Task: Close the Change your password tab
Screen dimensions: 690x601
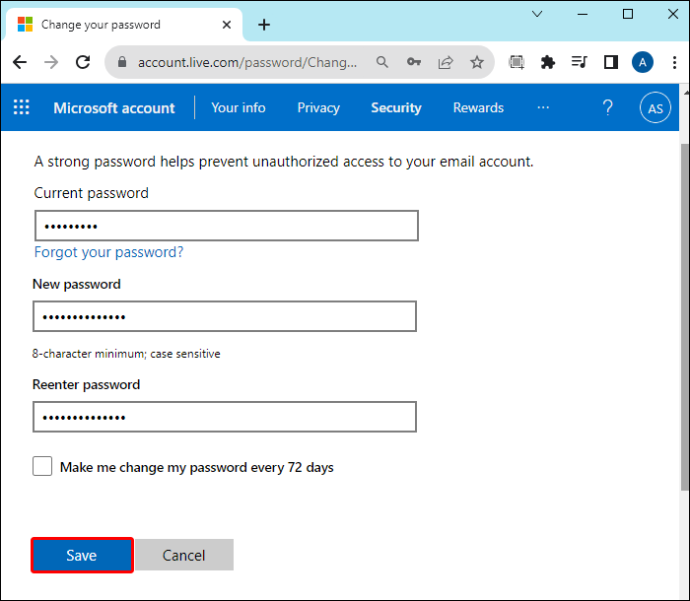Action: tap(227, 25)
